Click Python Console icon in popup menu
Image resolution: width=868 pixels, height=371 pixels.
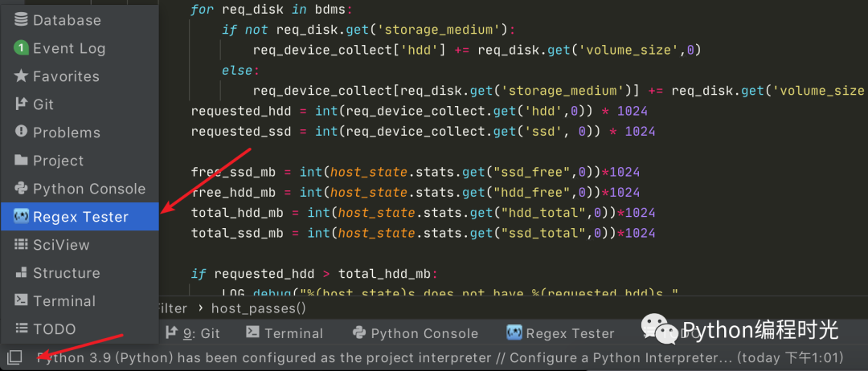point(22,189)
